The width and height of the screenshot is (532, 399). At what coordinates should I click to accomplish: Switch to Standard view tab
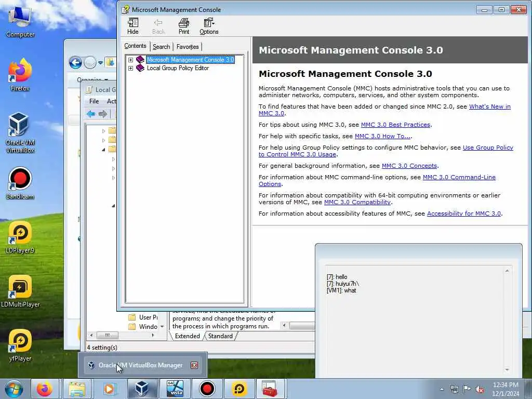[220, 336]
